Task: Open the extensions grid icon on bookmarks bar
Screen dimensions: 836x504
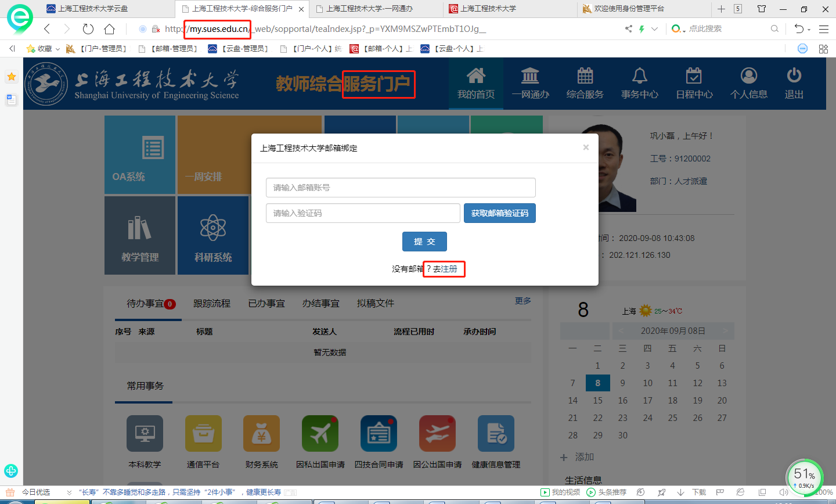Action: pos(823,49)
